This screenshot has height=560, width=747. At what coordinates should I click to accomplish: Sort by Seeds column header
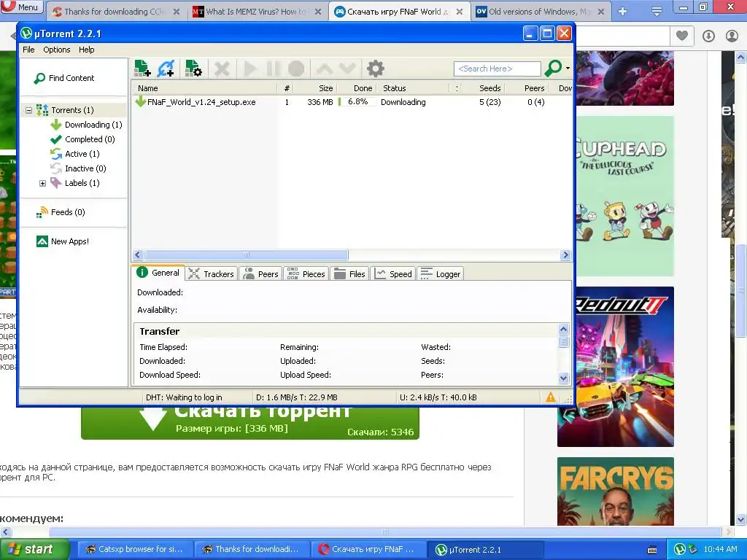[x=482, y=88]
